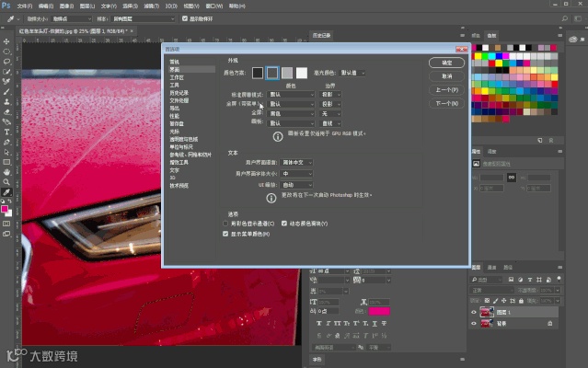Select the Eyedropper tool in toolbox

coord(6,192)
